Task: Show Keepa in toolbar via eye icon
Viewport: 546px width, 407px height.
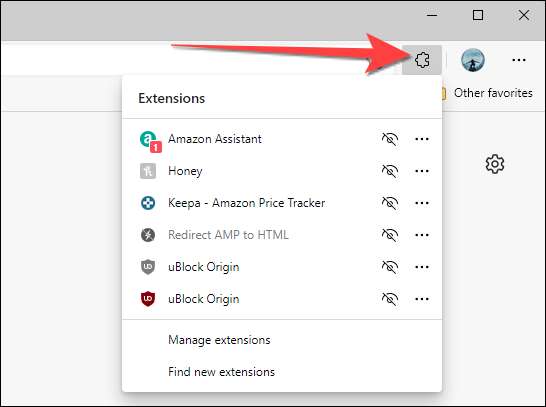Action: (x=390, y=203)
